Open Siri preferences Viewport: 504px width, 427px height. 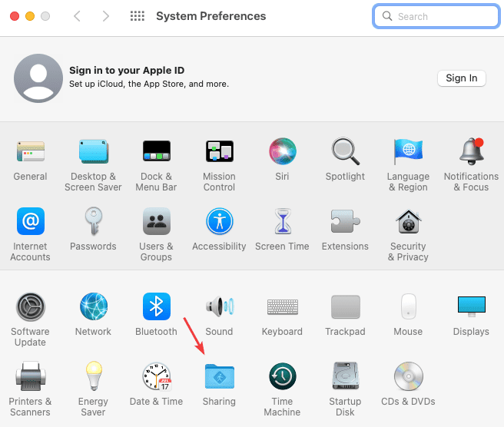click(x=282, y=152)
